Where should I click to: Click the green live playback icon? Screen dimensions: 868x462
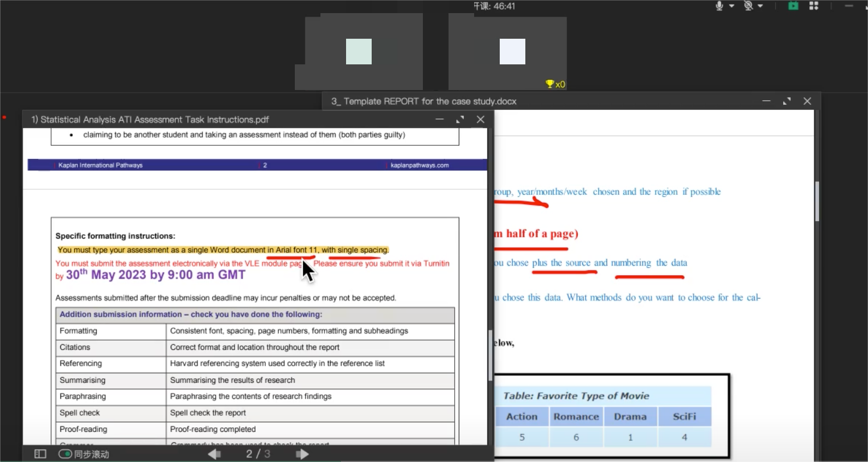(x=793, y=6)
